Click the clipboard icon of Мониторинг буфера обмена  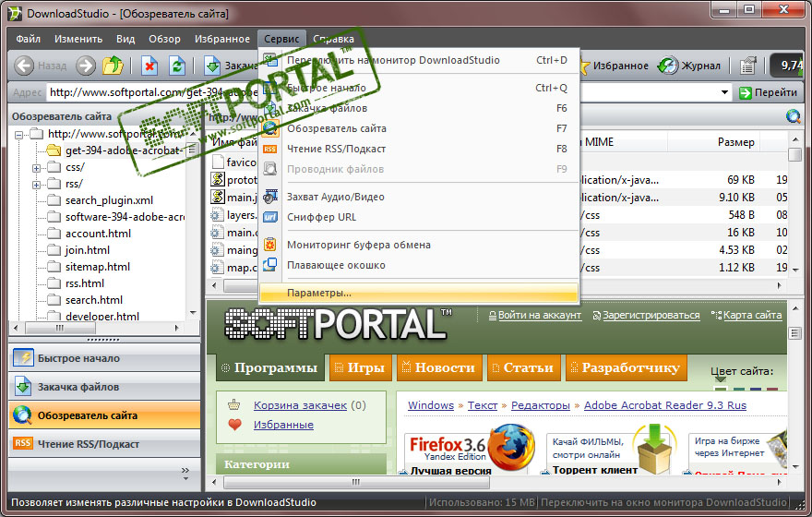coord(269,245)
